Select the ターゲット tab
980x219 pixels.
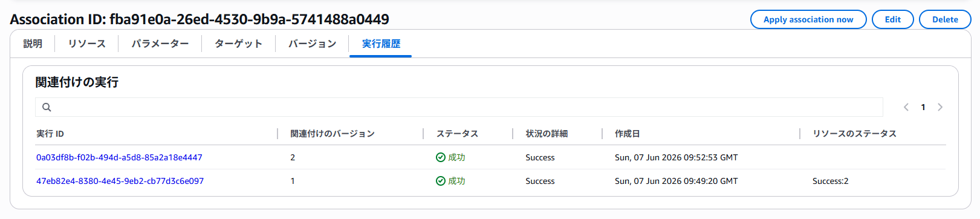click(x=238, y=44)
